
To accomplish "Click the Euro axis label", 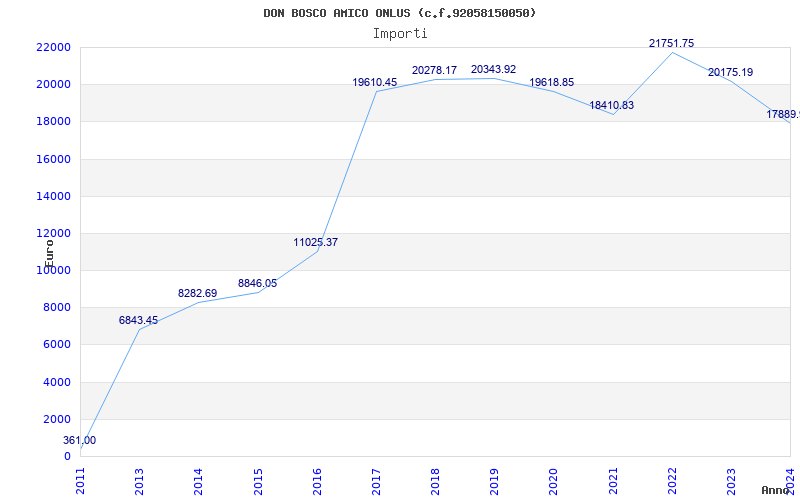I will (x=49, y=254).
